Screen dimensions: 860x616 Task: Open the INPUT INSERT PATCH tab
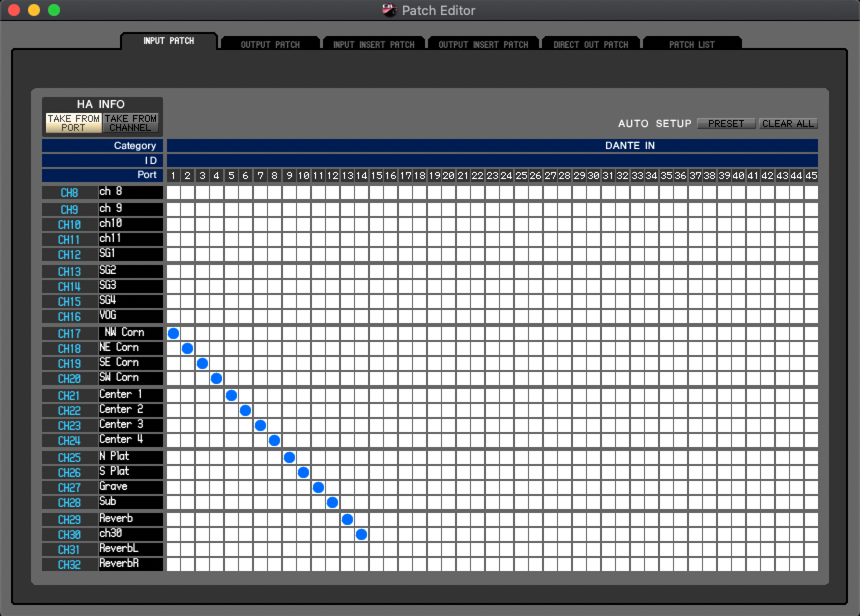pyautogui.click(x=374, y=44)
